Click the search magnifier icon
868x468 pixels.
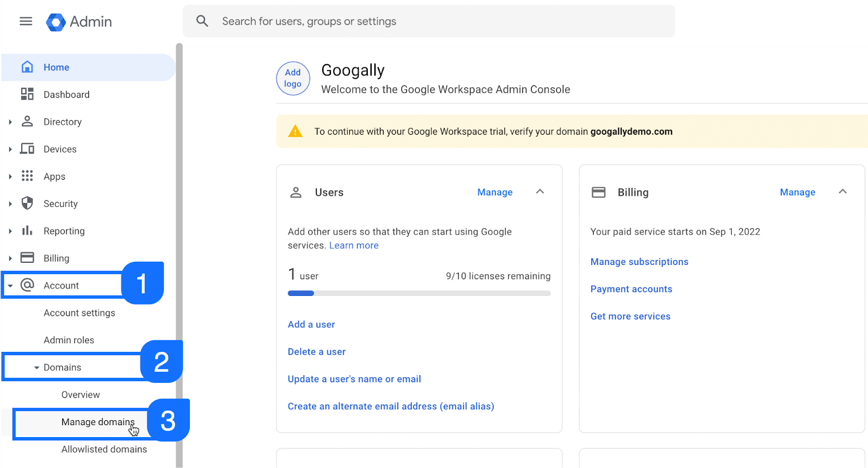pos(202,21)
